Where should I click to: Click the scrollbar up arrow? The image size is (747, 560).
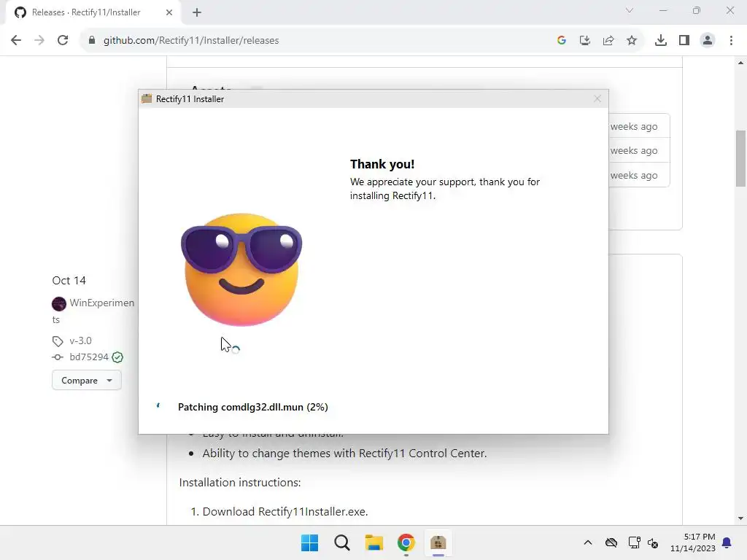741,63
